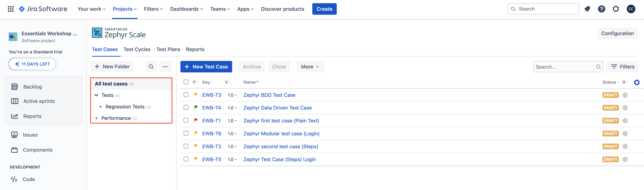
Task: Click the Code brackets icon
Action: [14, 179]
